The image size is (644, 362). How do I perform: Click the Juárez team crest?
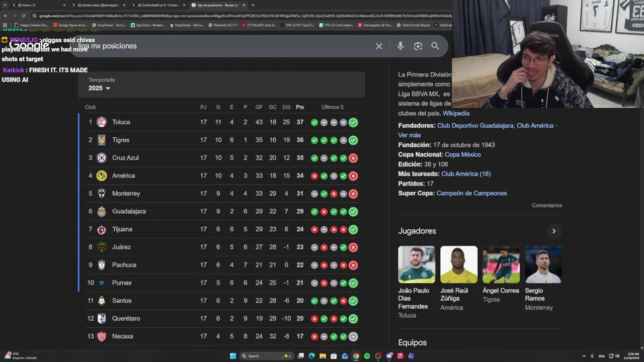pos(102,247)
